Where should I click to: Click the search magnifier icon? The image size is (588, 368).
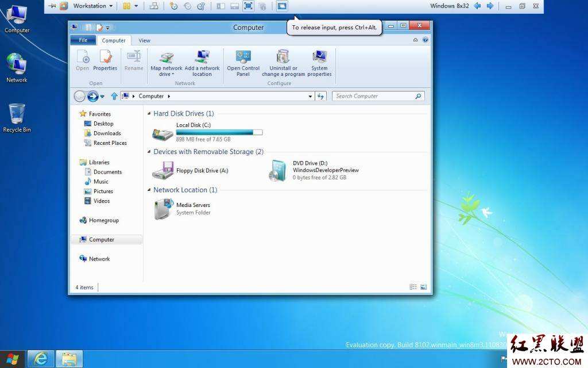[418, 96]
